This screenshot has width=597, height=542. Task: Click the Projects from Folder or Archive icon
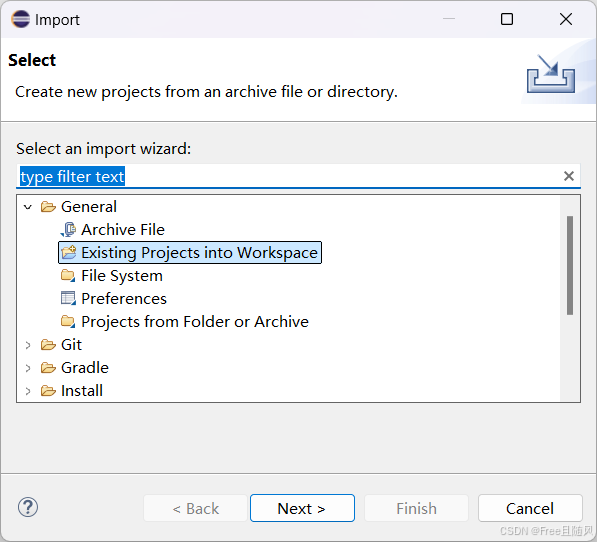(x=69, y=322)
